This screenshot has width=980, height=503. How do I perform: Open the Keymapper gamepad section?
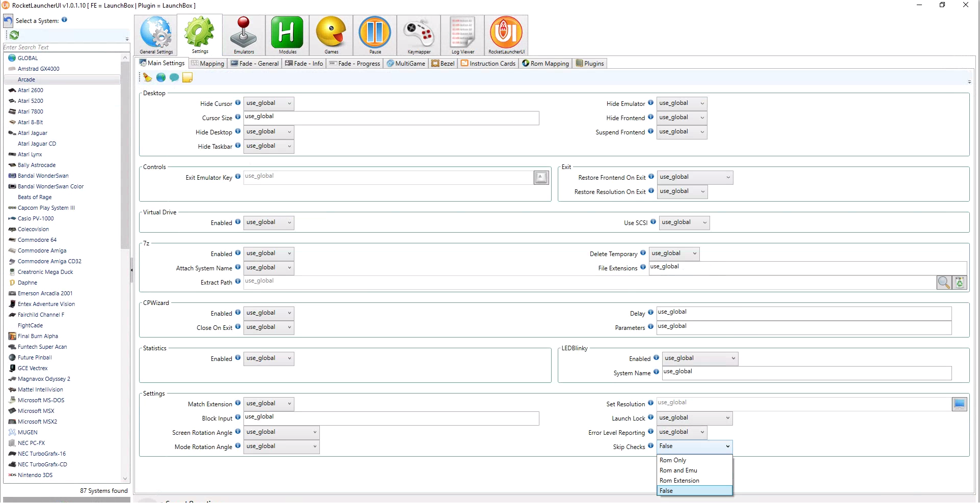(419, 35)
